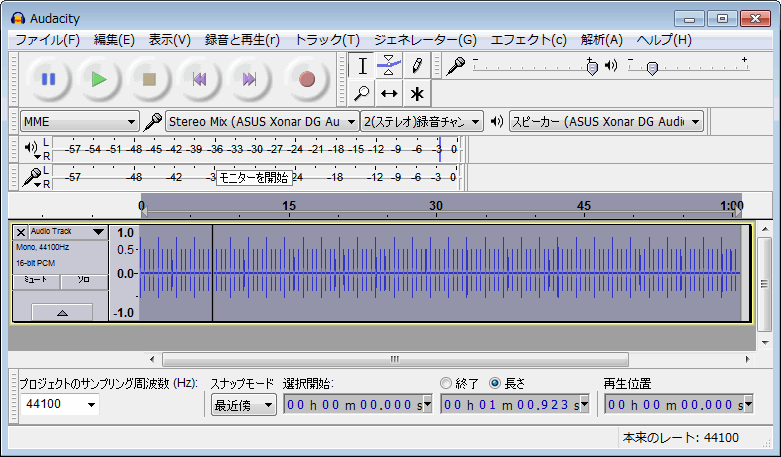Viewport: 781px width, 457px height.
Task: Click the horizontal scrollbar thumb
Action: [x=395, y=359]
